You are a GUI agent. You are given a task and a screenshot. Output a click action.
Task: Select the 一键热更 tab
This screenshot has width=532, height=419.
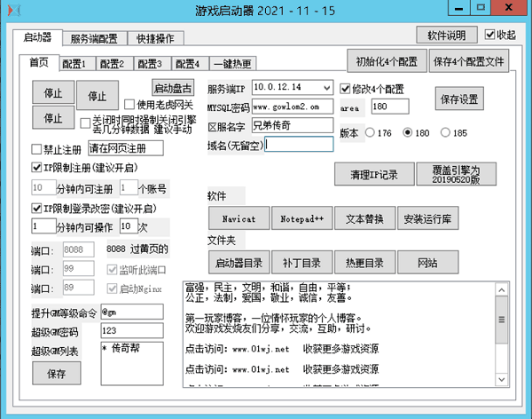click(x=231, y=64)
